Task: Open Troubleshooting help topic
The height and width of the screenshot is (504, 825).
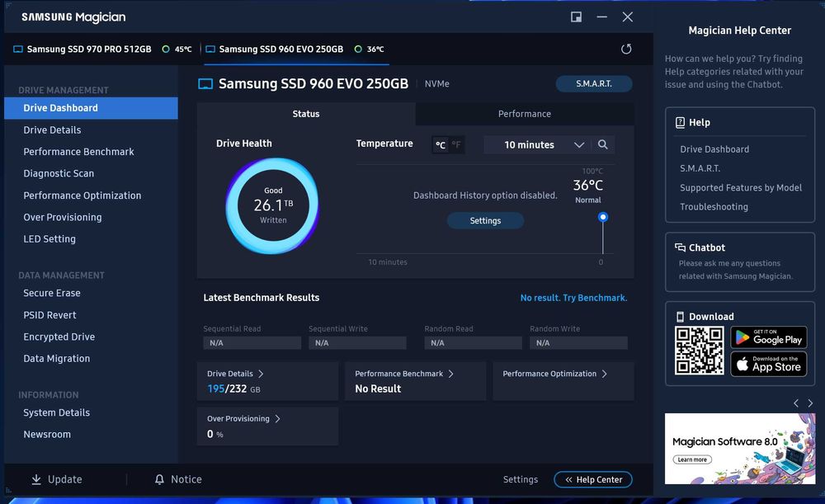Action: coord(714,207)
